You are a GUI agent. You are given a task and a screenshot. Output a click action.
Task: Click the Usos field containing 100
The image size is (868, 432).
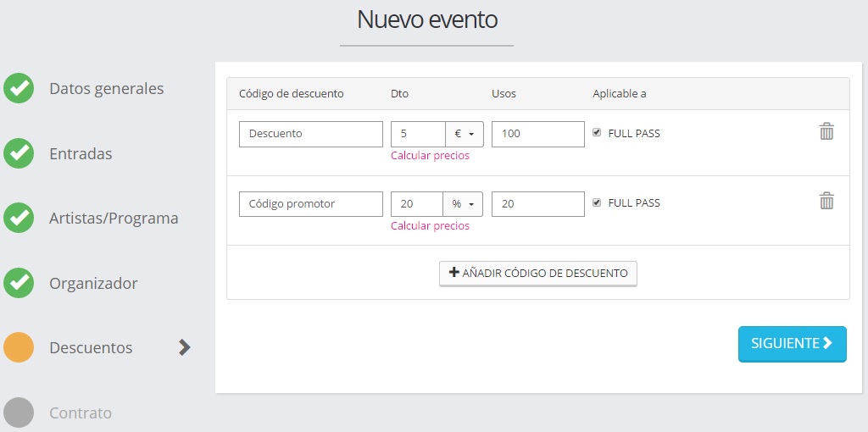coord(537,134)
